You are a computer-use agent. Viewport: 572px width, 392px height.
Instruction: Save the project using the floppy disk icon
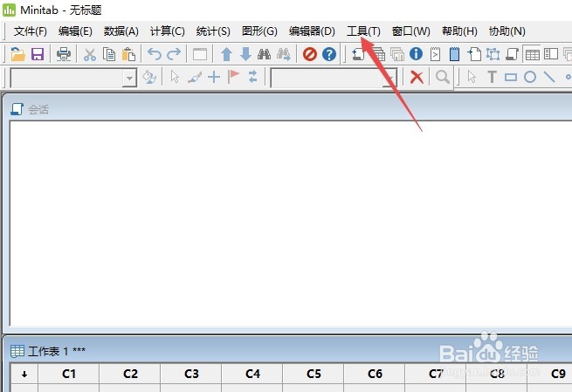(x=38, y=54)
